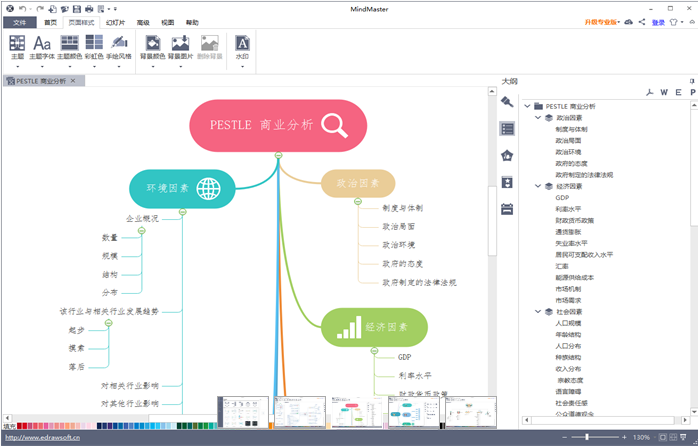Switch to the 视图 view tab

coord(167,22)
